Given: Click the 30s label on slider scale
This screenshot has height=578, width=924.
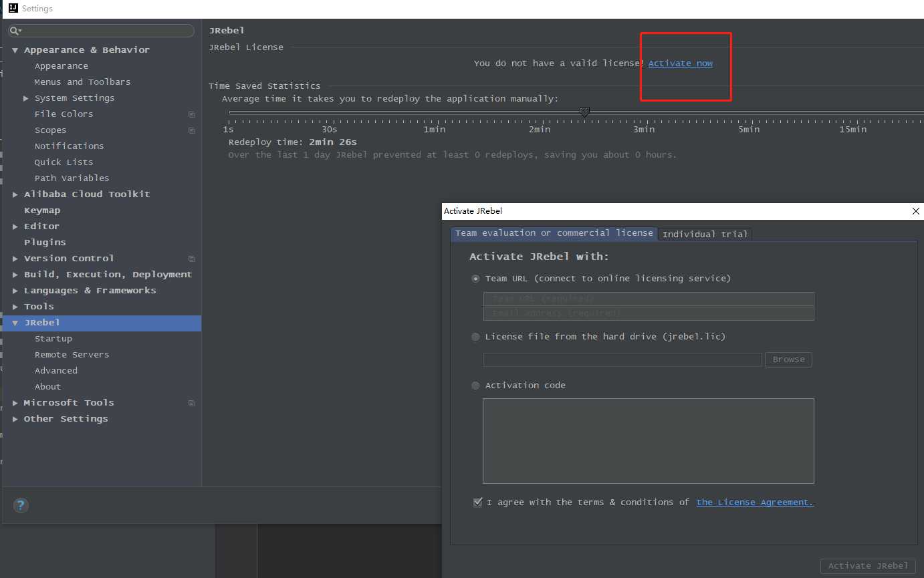Looking at the screenshot, I should coord(330,130).
